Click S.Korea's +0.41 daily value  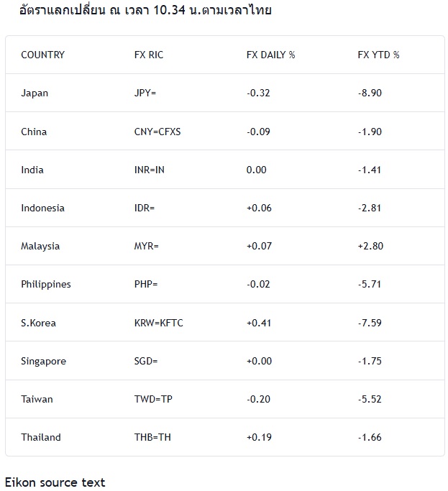[259, 323]
